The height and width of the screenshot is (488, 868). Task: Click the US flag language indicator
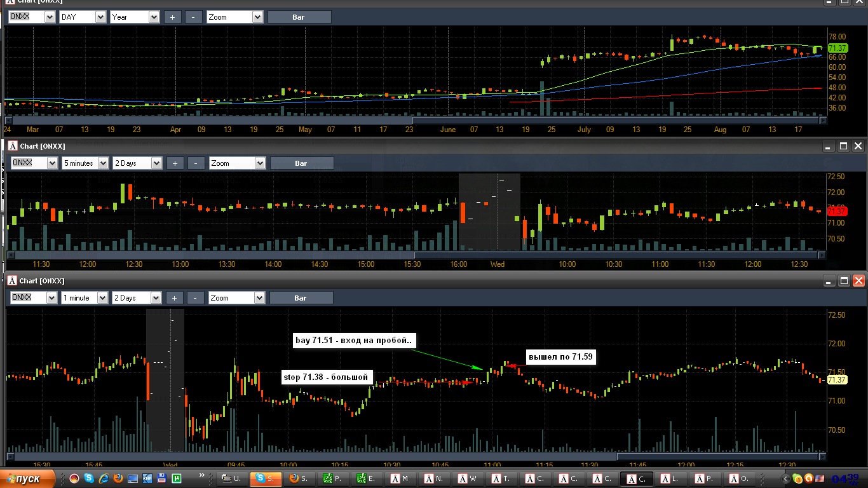820,478
